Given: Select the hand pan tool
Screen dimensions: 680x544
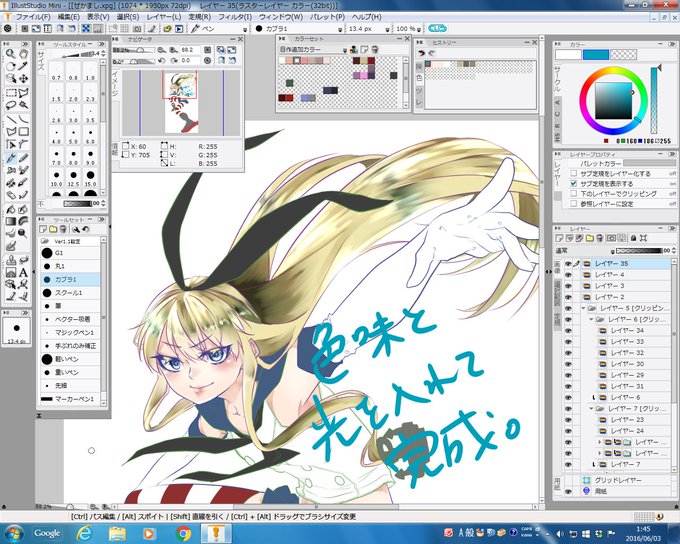Looking at the screenshot, I should [x=23, y=54].
